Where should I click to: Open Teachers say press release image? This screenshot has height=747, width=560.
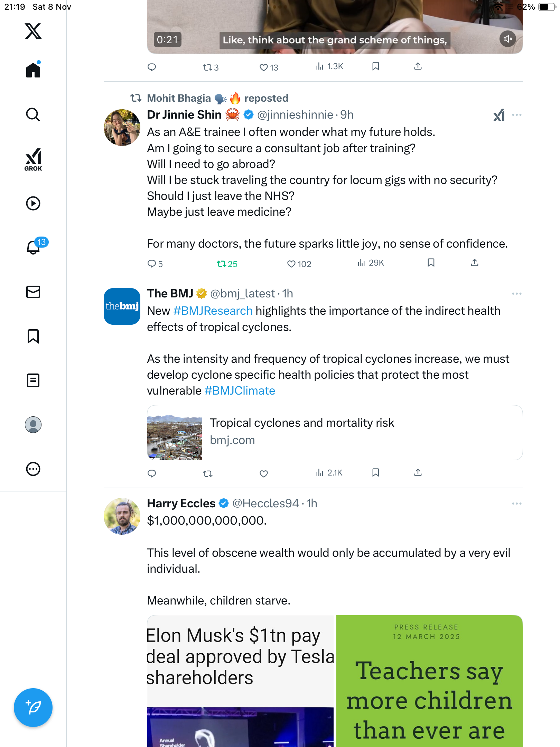[x=429, y=681]
